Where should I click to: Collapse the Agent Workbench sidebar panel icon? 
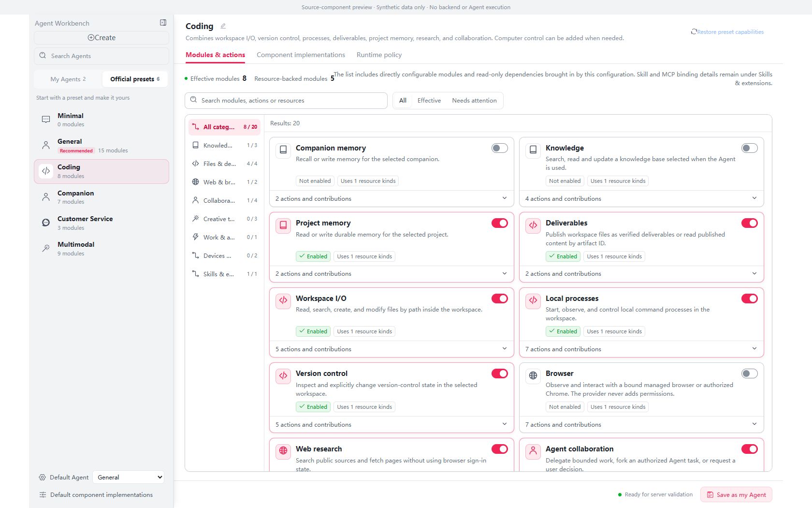coord(163,23)
